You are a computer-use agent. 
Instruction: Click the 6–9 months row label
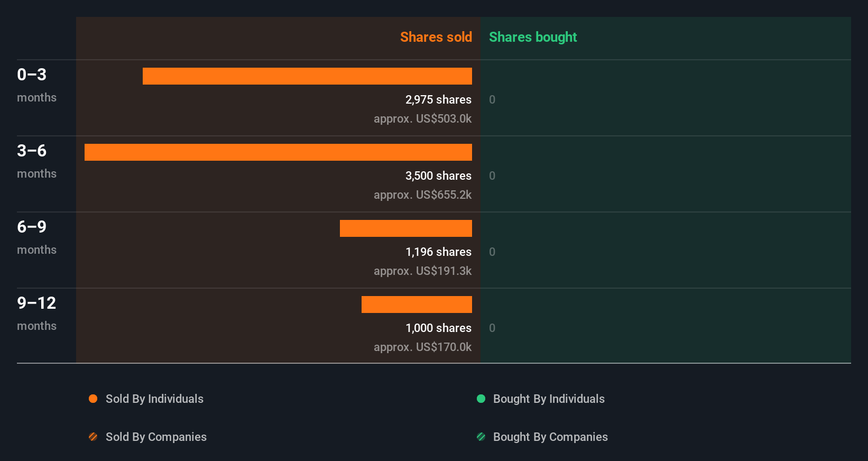pos(36,237)
